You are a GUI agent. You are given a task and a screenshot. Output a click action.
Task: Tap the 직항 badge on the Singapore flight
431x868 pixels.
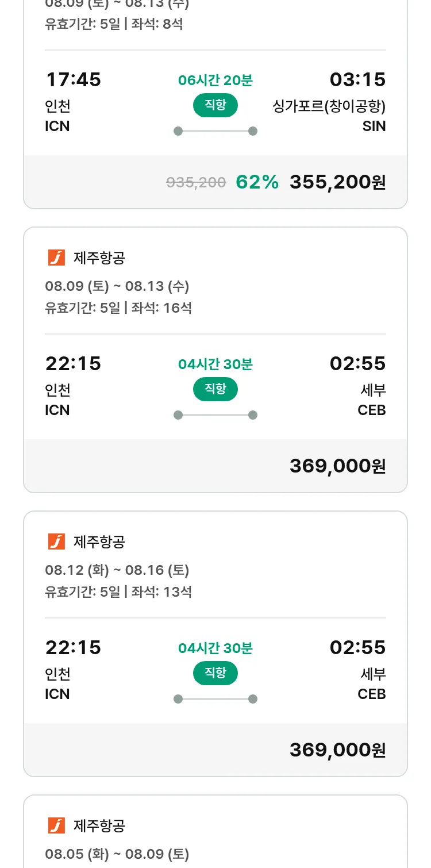pyautogui.click(x=215, y=105)
